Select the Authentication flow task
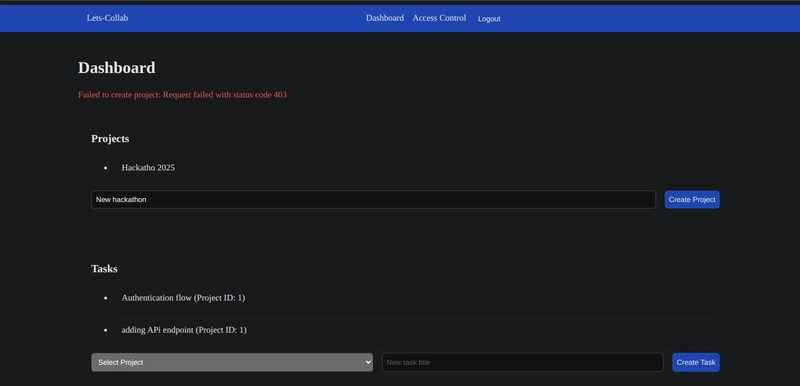 coord(183,298)
